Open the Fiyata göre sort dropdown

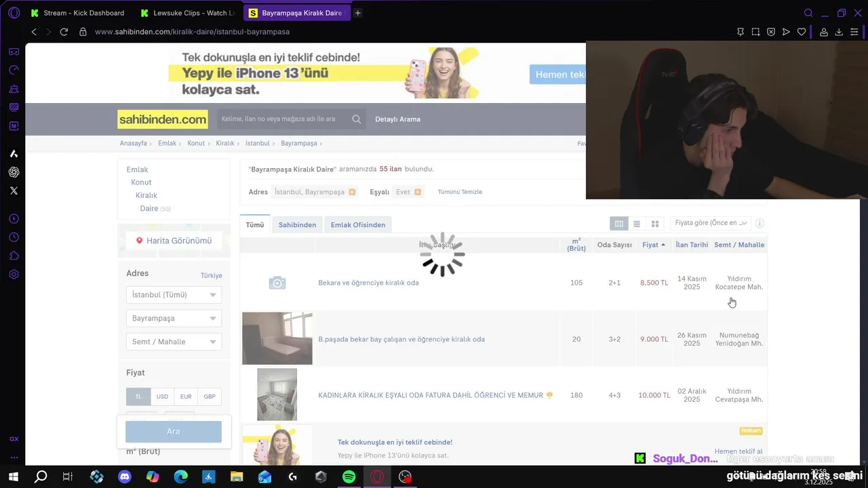click(711, 223)
